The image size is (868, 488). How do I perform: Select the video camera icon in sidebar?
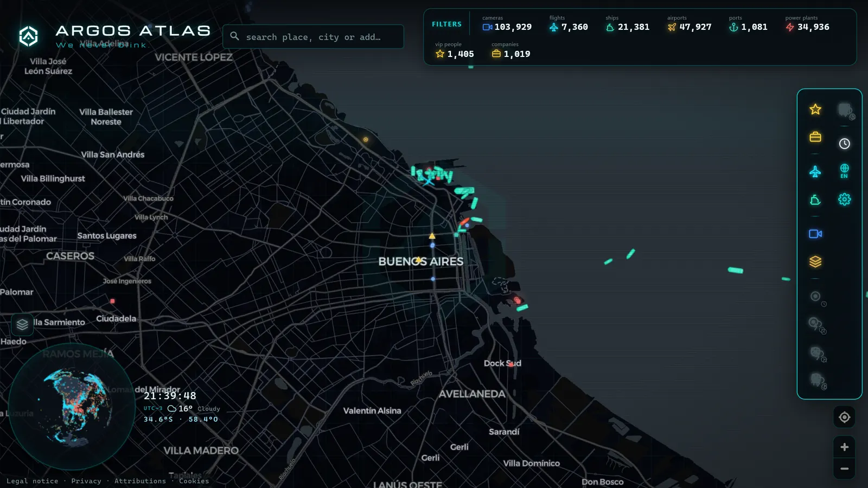815,234
